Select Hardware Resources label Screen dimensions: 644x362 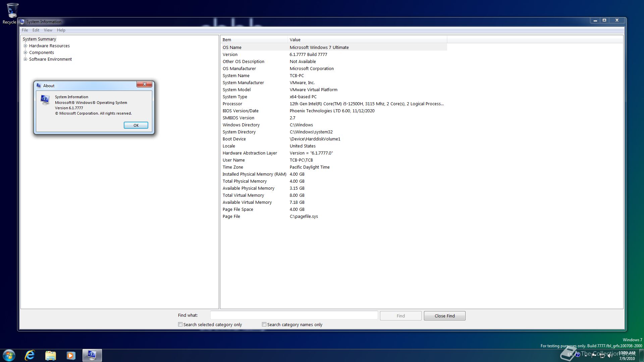point(49,46)
